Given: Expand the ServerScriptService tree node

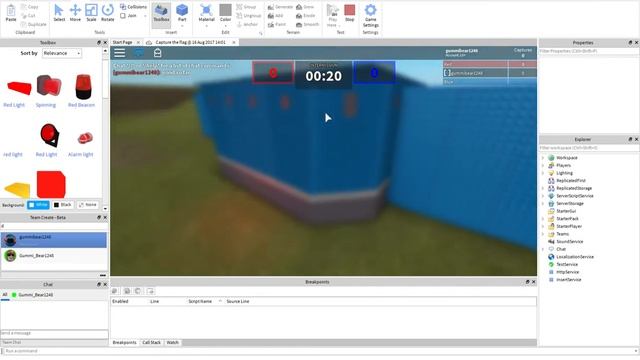Looking at the screenshot, I should tap(543, 196).
